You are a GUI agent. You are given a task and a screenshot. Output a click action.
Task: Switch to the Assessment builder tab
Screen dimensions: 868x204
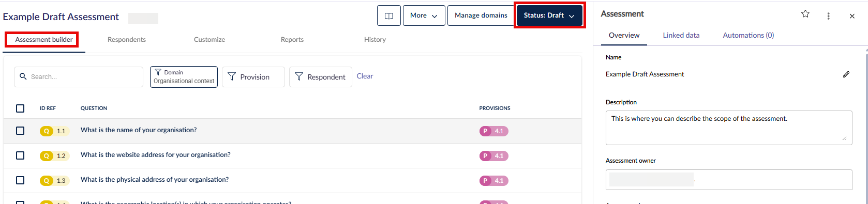[x=44, y=40]
